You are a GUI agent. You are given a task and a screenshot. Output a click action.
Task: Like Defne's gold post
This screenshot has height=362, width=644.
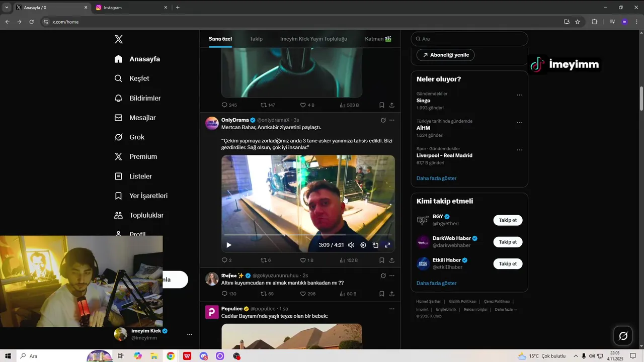tap(307, 294)
